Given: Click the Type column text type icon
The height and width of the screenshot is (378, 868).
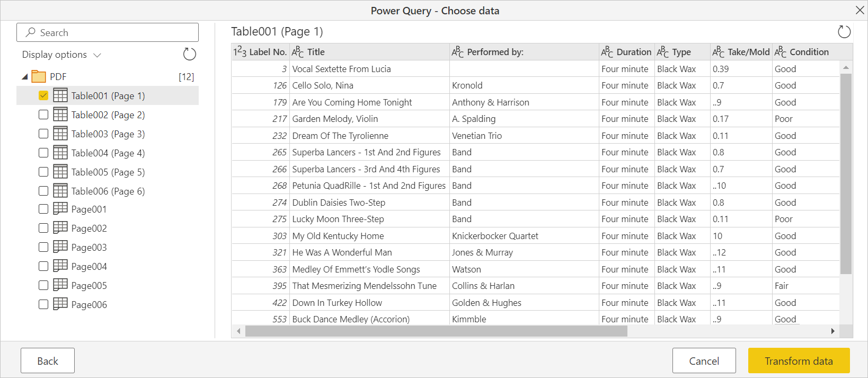Looking at the screenshot, I should pyautogui.click(x=663, y=52).
